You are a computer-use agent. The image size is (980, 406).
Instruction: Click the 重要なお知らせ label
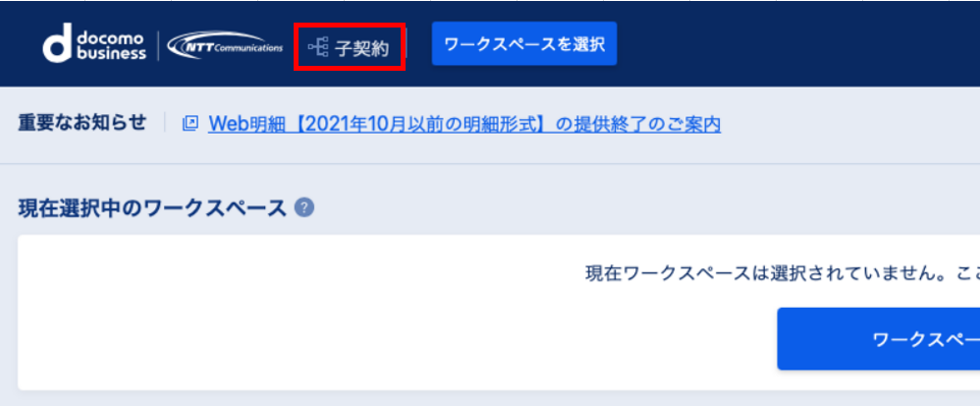(82, 123)
